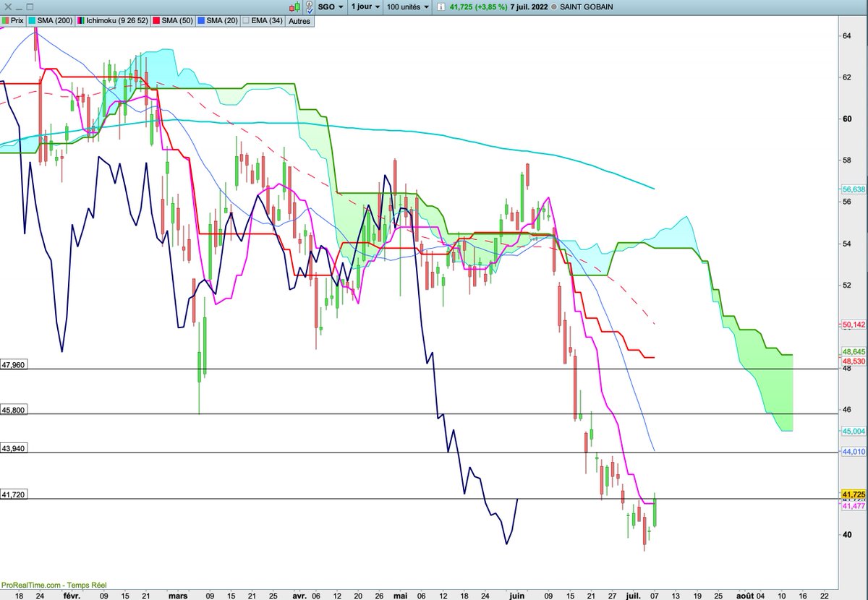Open the SMA (50) indicator tab

point(173,21)
